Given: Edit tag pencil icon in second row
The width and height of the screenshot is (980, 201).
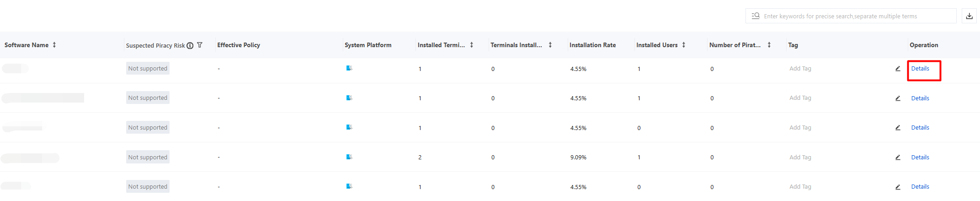Looking at the screenshot, I should click(x=898, y=98).
